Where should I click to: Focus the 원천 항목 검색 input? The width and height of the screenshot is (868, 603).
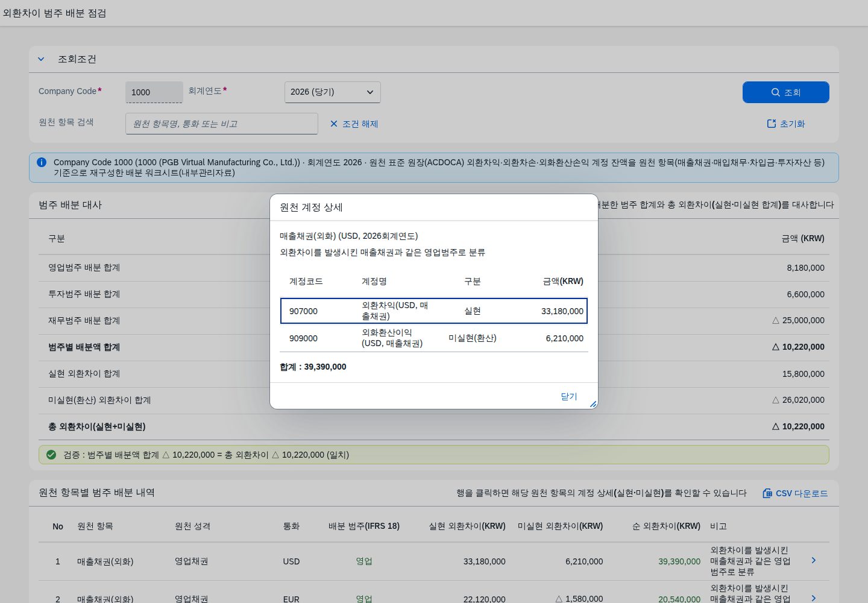click(x=222, y=124)
